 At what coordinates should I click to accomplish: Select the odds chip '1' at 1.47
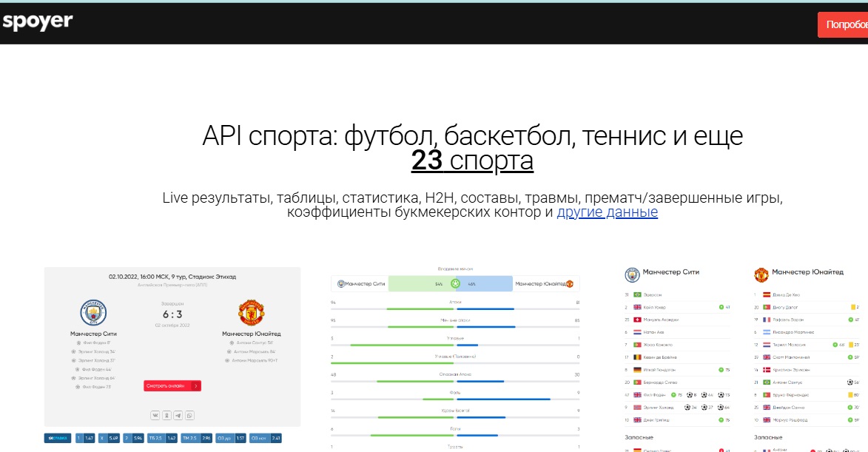click(84, 438)
